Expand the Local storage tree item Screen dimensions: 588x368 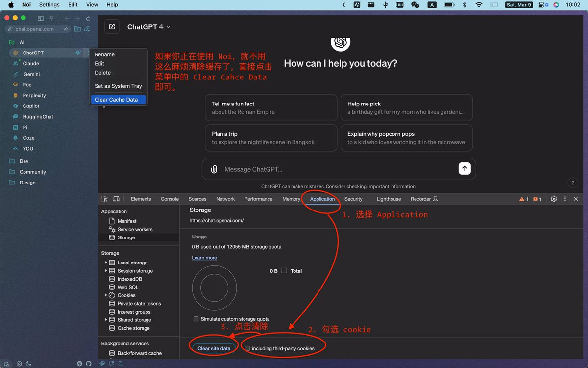pos(106,263)
